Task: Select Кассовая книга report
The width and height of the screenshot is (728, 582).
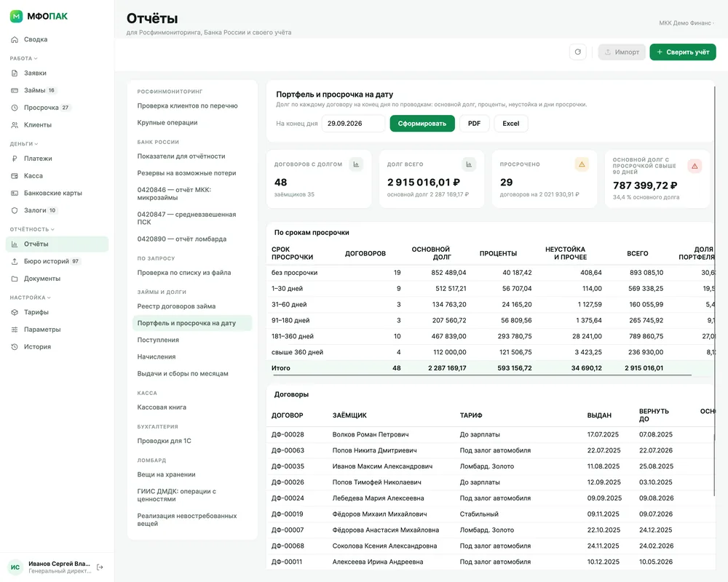Action: point(162,407)
